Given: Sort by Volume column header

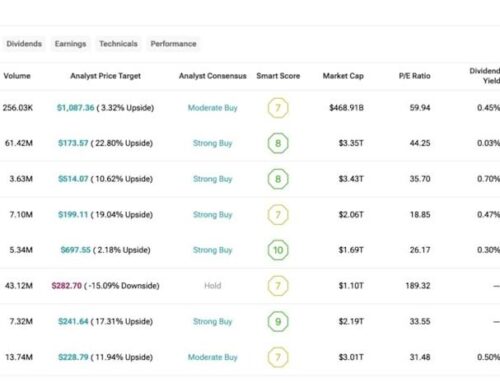Looking at the screenshot, I should (x=17, y=76).
